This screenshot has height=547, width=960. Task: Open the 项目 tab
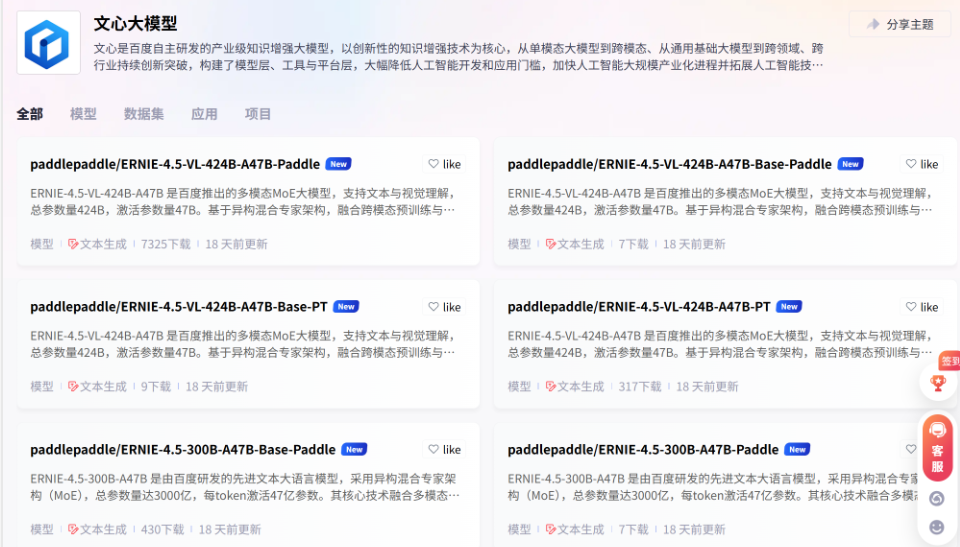pyautogui.click(x=258, y=114)
